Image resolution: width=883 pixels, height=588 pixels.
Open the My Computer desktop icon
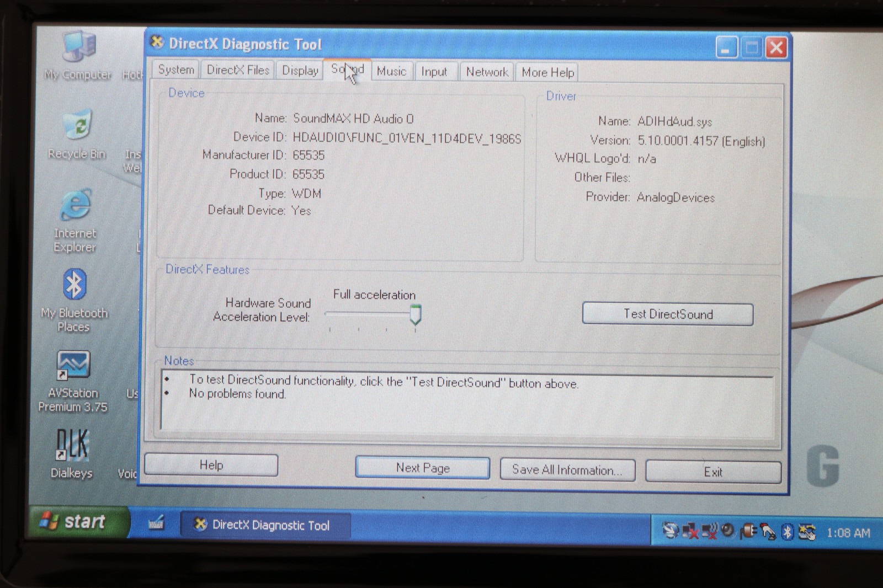point(78,55)
